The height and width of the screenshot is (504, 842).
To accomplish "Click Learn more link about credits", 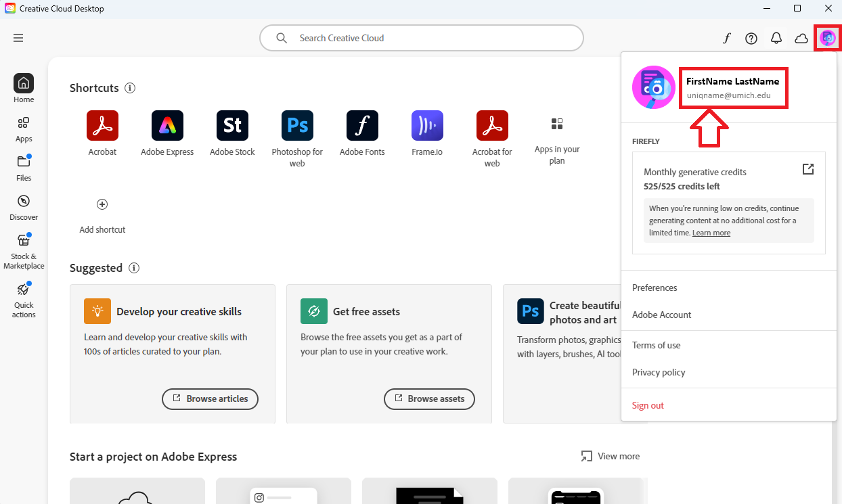I will [711, 233].
